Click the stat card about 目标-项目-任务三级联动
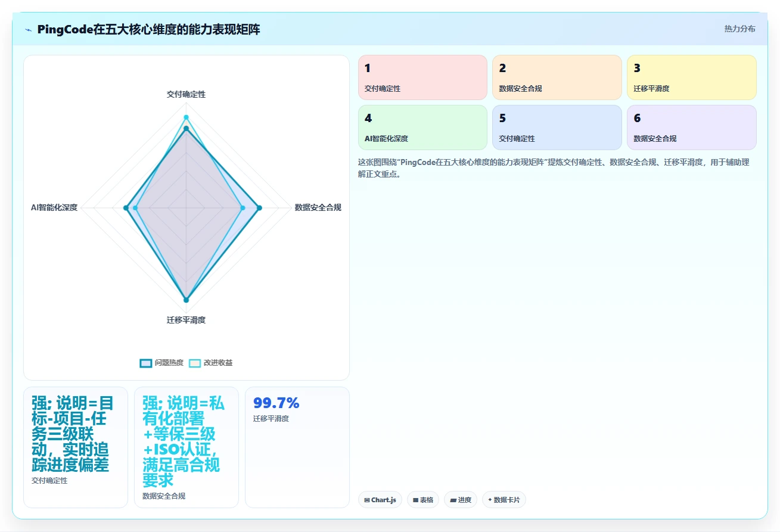Screen dimensions: 780x532 (76, 447)
